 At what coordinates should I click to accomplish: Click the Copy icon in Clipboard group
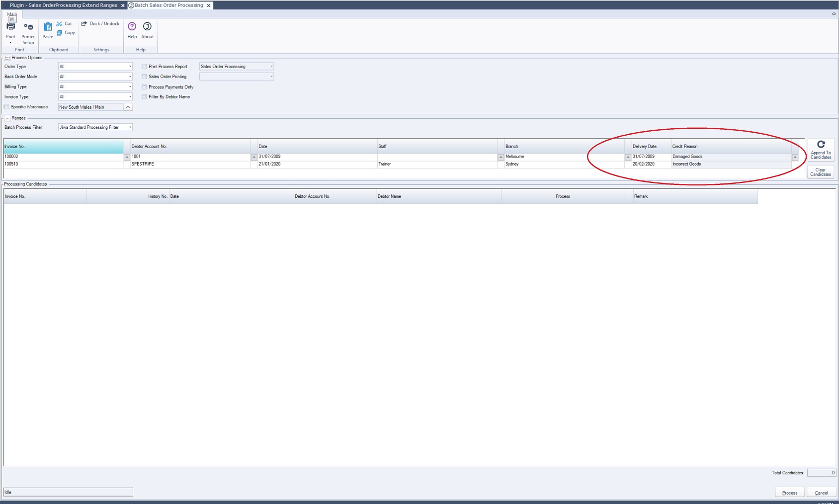(x=60, y=33)
